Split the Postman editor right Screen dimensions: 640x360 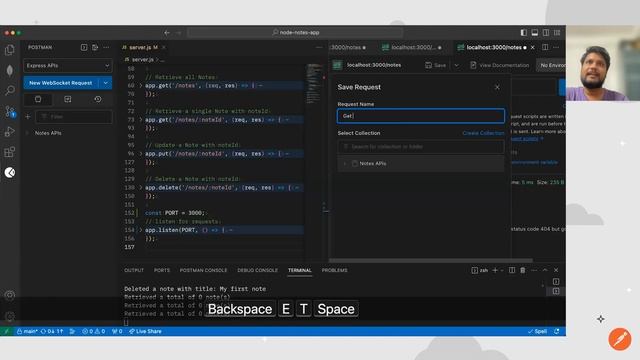545,47
